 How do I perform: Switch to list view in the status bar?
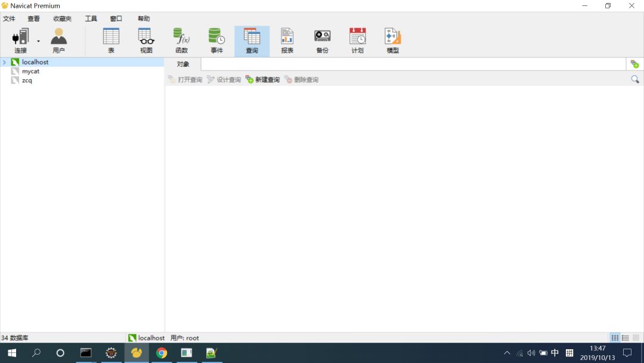[625, 338]
